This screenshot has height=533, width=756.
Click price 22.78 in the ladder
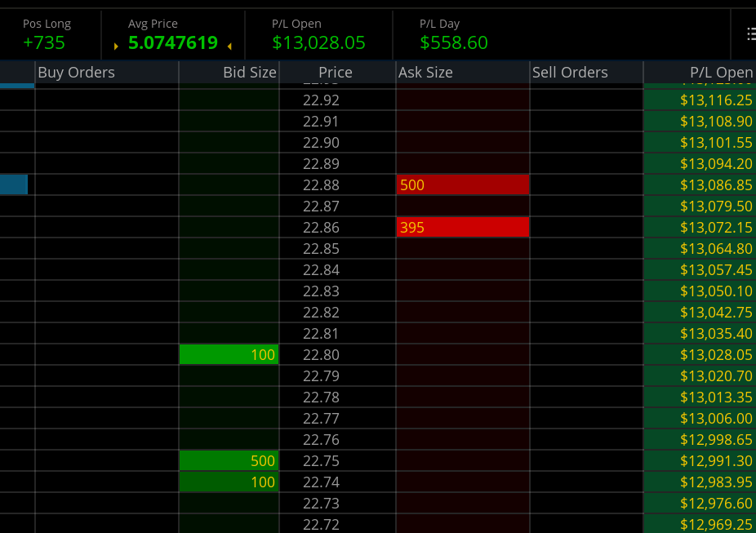321,398
